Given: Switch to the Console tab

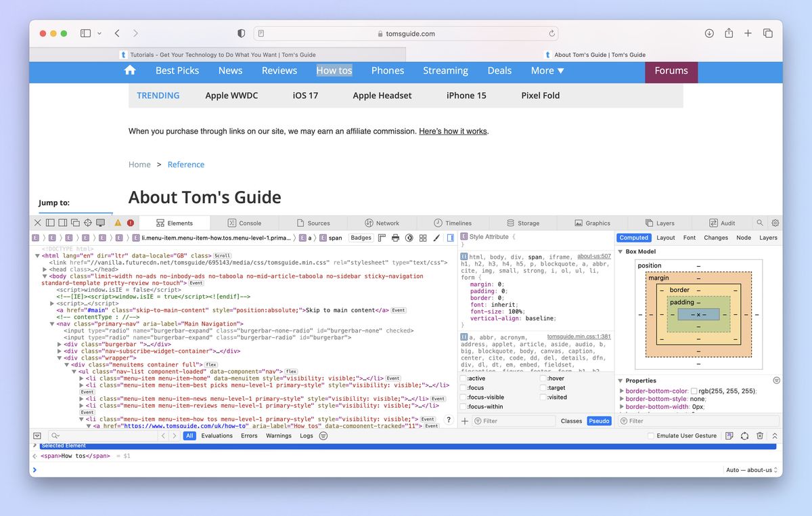Looking at the screenshot, I should [248, 222].
